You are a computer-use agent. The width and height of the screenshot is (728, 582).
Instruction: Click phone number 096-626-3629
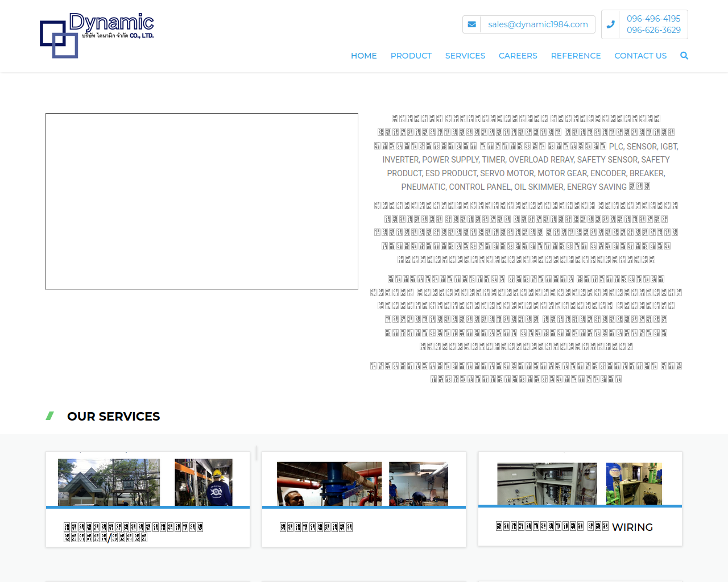(x=653, y=30)
